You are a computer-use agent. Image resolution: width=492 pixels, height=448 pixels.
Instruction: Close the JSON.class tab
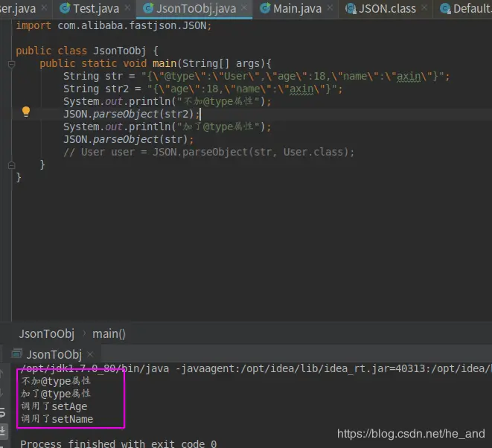pos(424,8)
